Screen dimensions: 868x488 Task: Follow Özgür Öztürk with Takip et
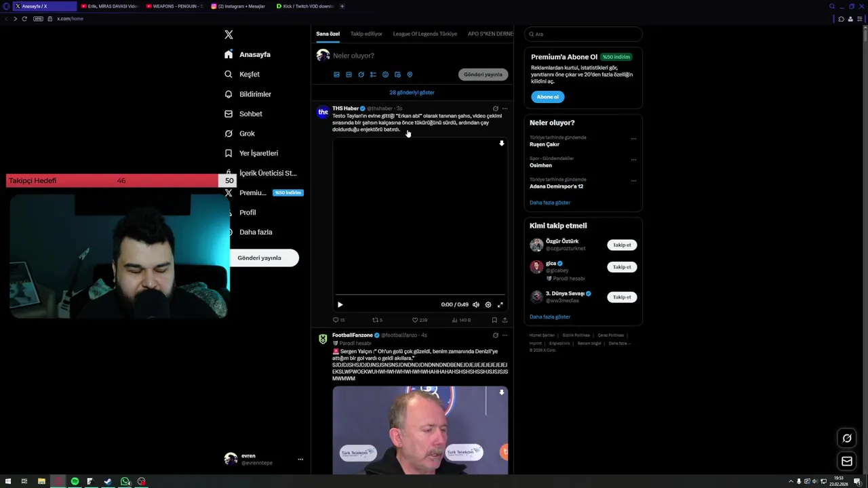622,245
